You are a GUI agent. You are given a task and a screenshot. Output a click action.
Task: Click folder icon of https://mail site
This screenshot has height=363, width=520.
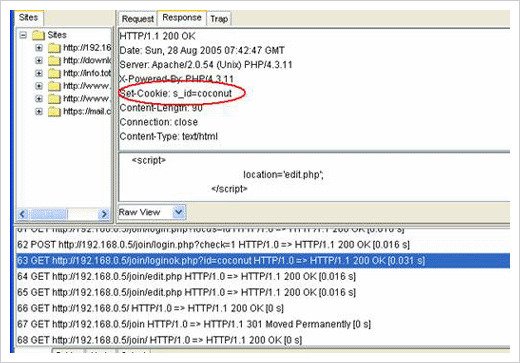(x=54, y=112)
